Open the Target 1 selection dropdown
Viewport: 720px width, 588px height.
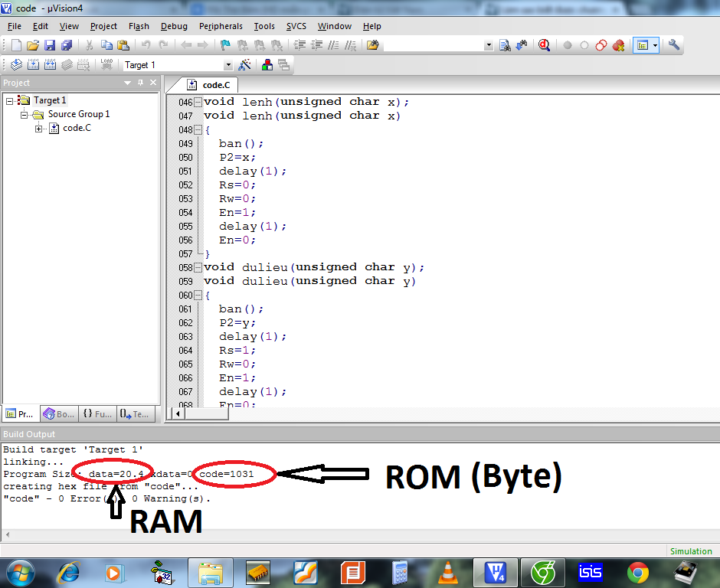point(228,65)
